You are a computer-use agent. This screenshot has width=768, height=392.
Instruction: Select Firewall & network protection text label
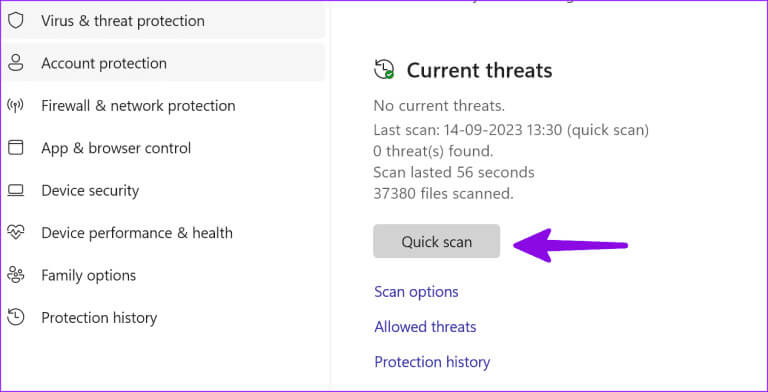click(138, 106)
